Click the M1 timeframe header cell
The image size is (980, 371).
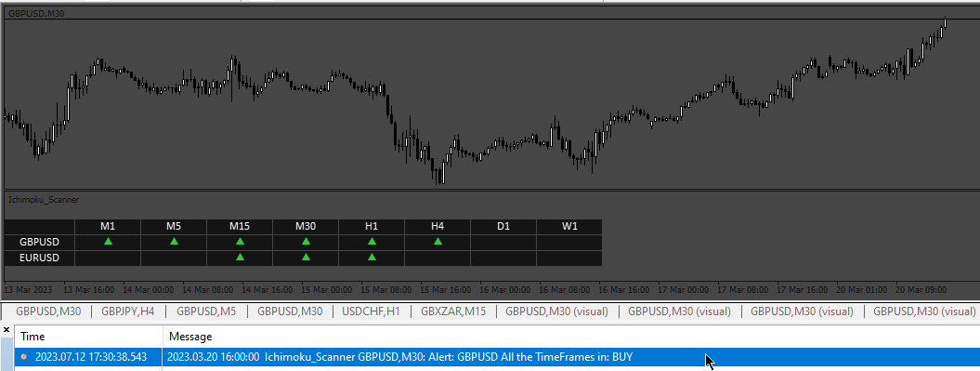click(108, 226)
